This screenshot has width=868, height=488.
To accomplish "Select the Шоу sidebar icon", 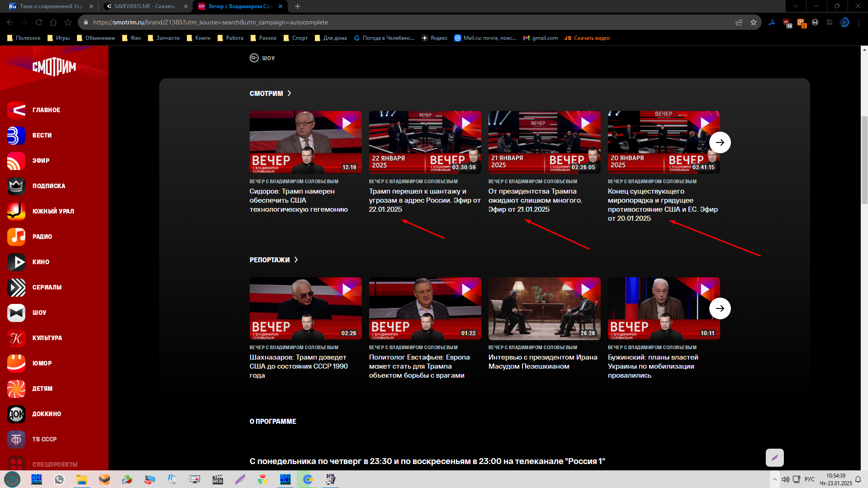I will [16, 313].
